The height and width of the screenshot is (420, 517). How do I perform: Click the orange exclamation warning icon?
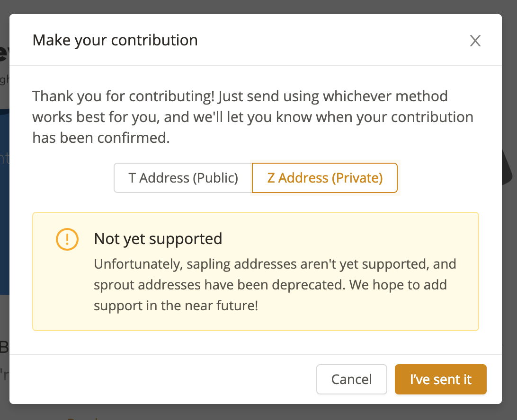pos(67,239)
